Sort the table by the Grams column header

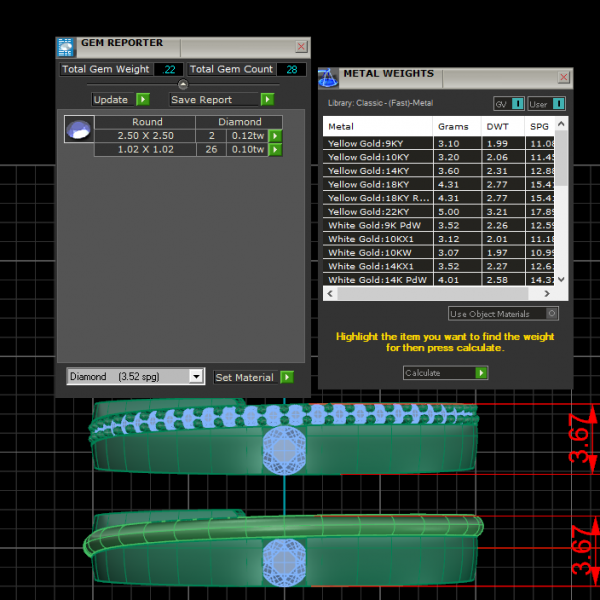[x=453, y=127]
